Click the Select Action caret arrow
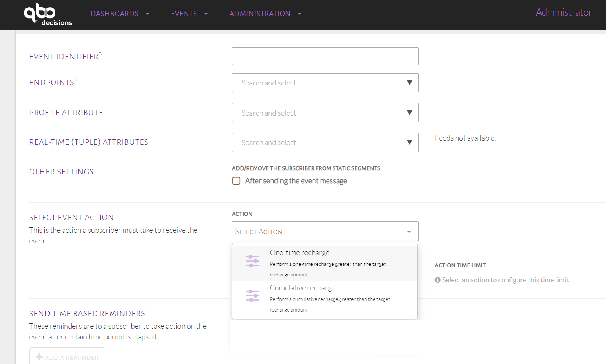The width and height of the screenshot is (606, 364). tap(409, 232)
